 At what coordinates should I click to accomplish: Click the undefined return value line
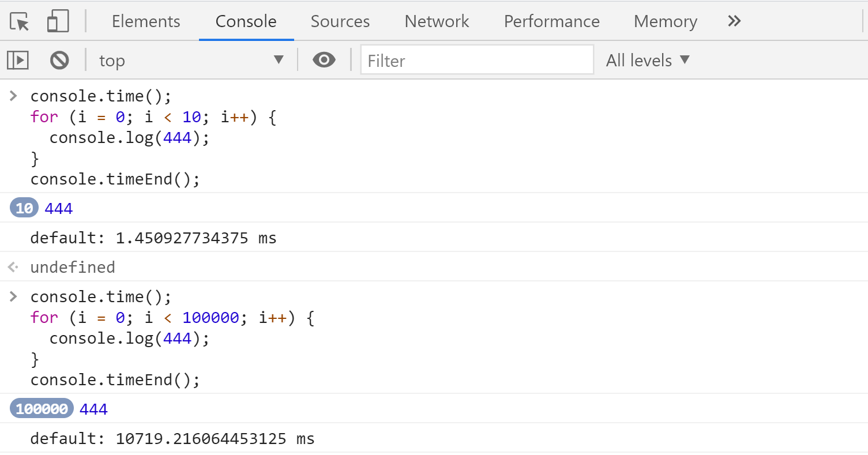73,267
